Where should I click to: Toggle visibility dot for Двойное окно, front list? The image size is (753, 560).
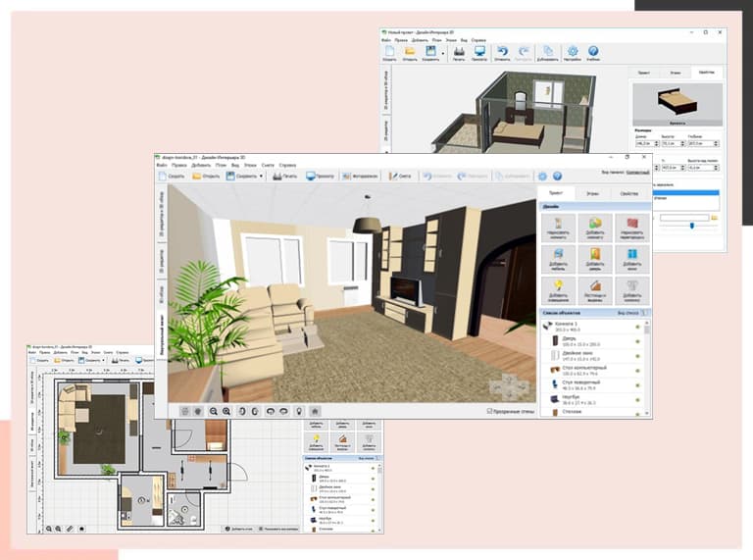[x=637, y=356]
